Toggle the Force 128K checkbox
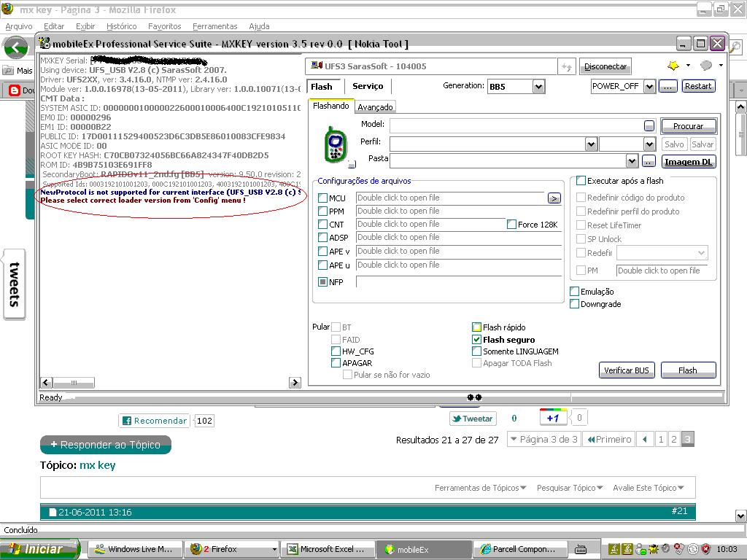The image size is (747, 560). coord(511,225)
